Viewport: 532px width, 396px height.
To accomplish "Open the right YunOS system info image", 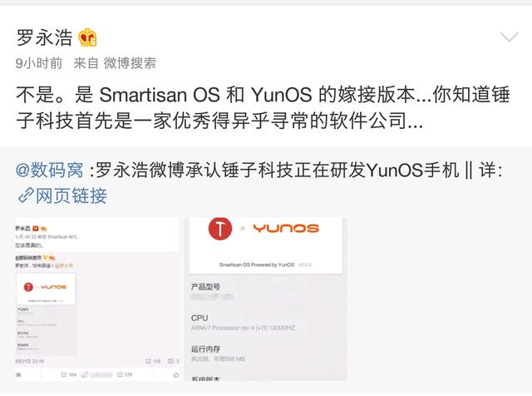I will point(268,299).
